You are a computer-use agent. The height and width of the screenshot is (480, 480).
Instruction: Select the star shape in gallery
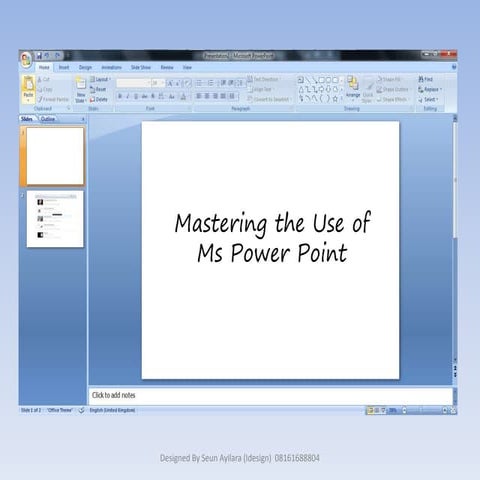(335, 99)
